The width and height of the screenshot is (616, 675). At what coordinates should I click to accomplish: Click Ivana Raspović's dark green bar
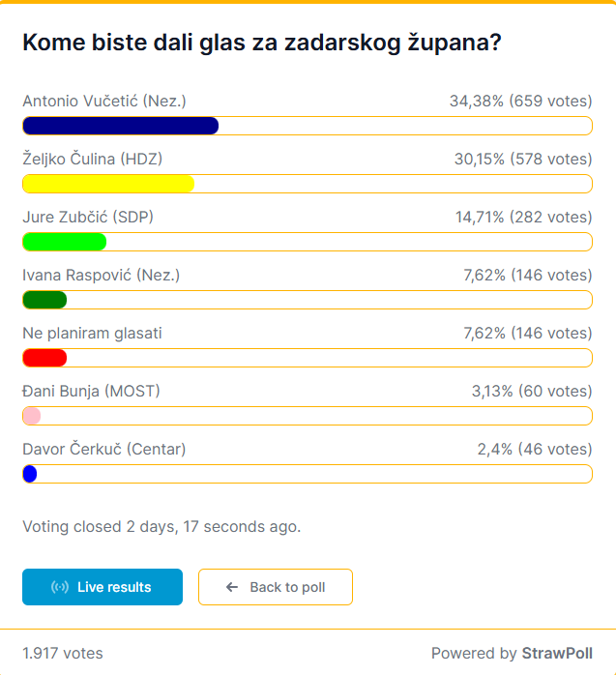(44, 300)
